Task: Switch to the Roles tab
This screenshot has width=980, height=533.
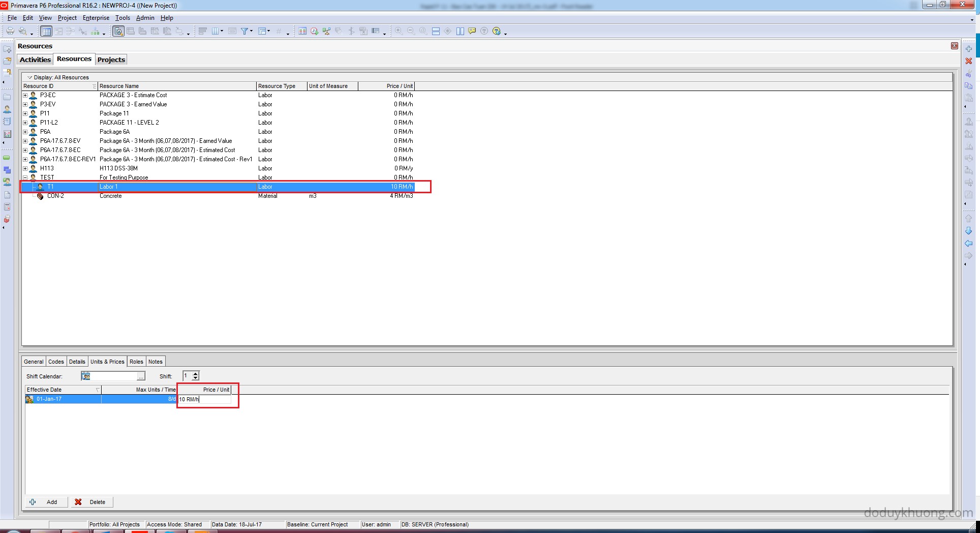Action: 136,362
